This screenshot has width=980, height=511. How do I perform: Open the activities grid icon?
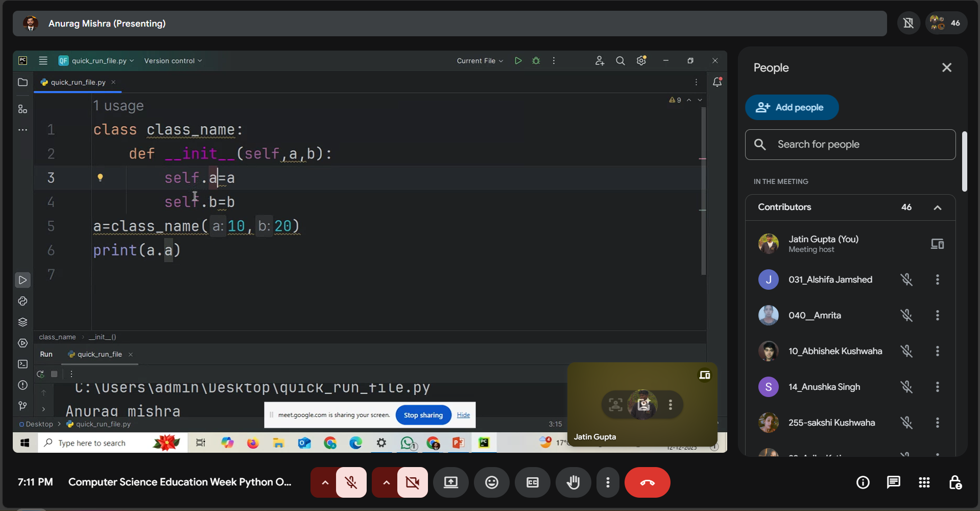point(924,482)
